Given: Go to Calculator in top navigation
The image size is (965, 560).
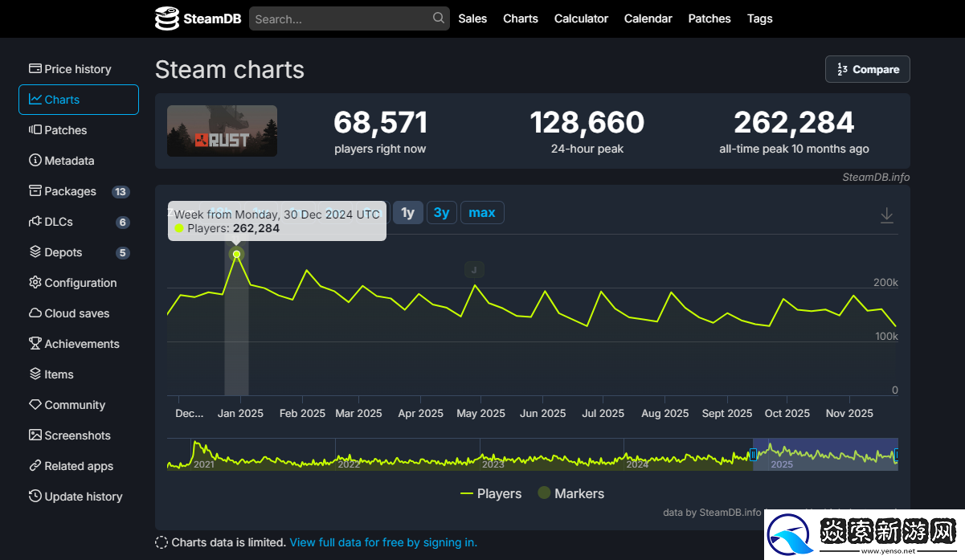Looking at the screenshot, I should [x=581, y=18].
